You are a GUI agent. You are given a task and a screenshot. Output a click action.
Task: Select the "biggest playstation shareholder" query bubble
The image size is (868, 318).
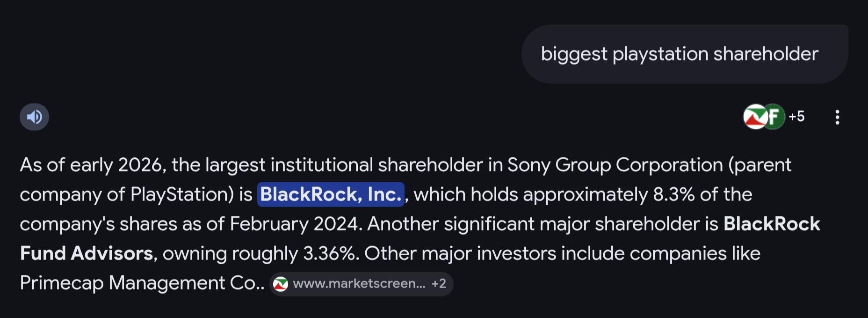click(x=679, y=54)
